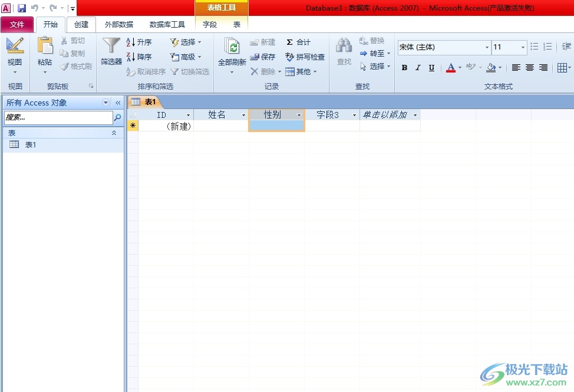574x392 pixels.
Task: Collapse the 表 group in navigation pane
Action: tap(114, 133)
